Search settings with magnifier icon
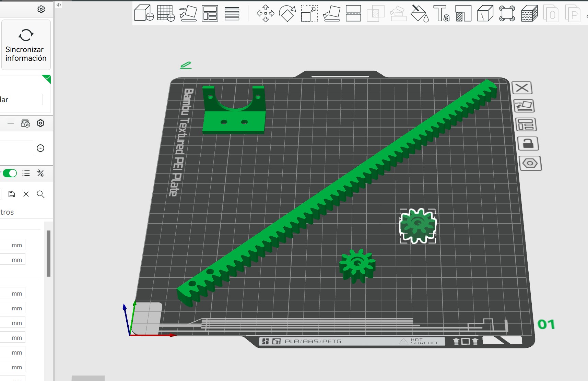588x381 pixels. pyautogui.click(x=40, y=194)
